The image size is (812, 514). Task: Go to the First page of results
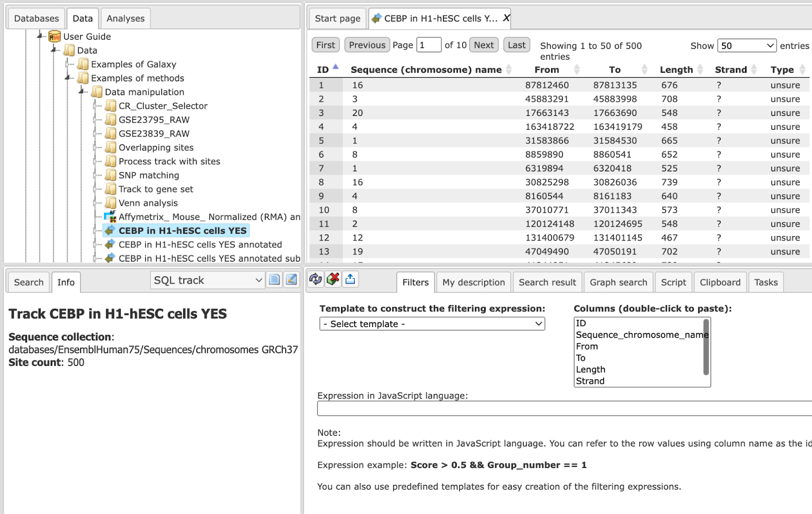tap(325, 45)
